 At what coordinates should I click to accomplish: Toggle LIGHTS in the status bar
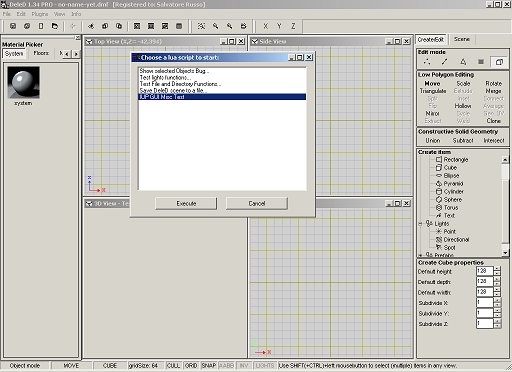pos(265,366)
